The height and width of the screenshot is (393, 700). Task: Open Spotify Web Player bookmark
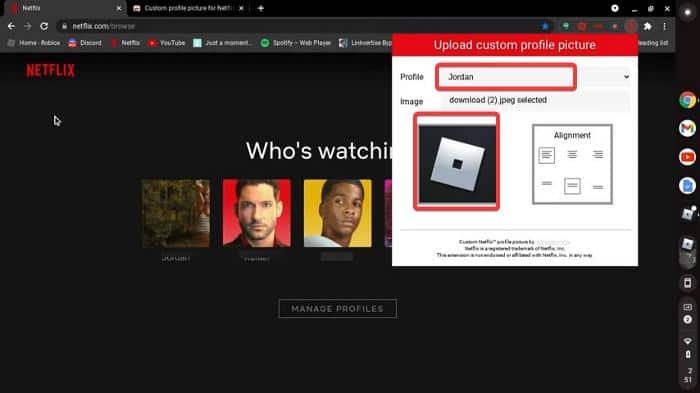click(x=296, y=43)
